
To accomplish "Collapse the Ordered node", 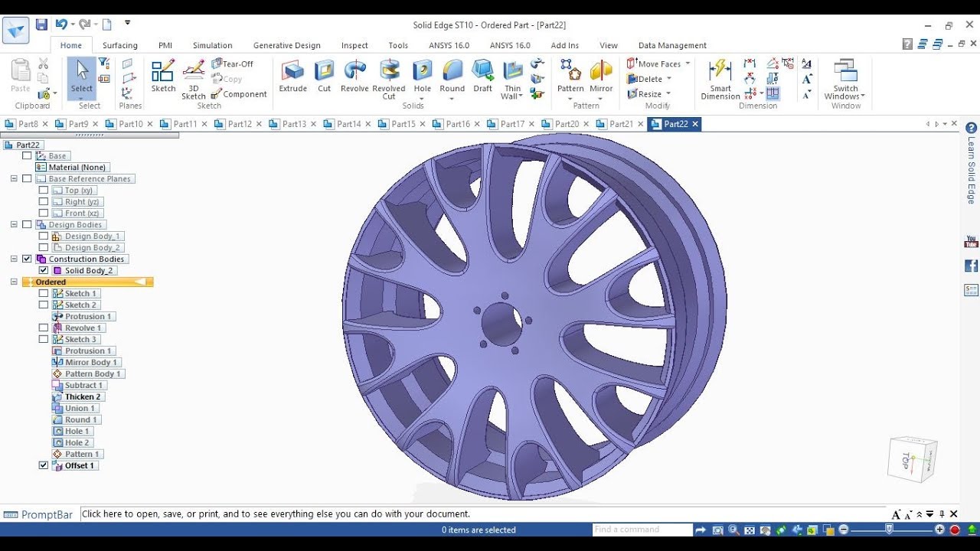I will coord(14,282).
